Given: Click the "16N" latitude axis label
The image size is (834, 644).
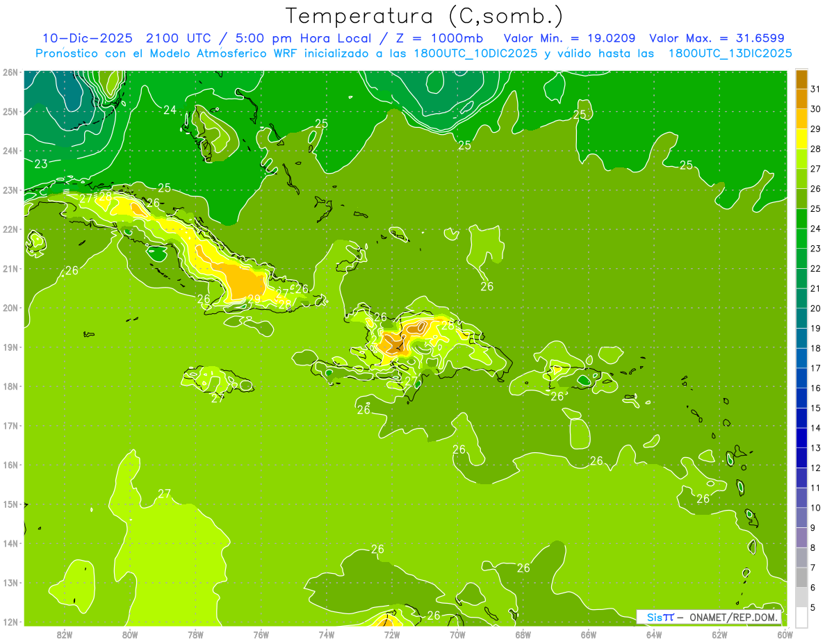Looking at the screenshot, I should [x=10, y=465].
